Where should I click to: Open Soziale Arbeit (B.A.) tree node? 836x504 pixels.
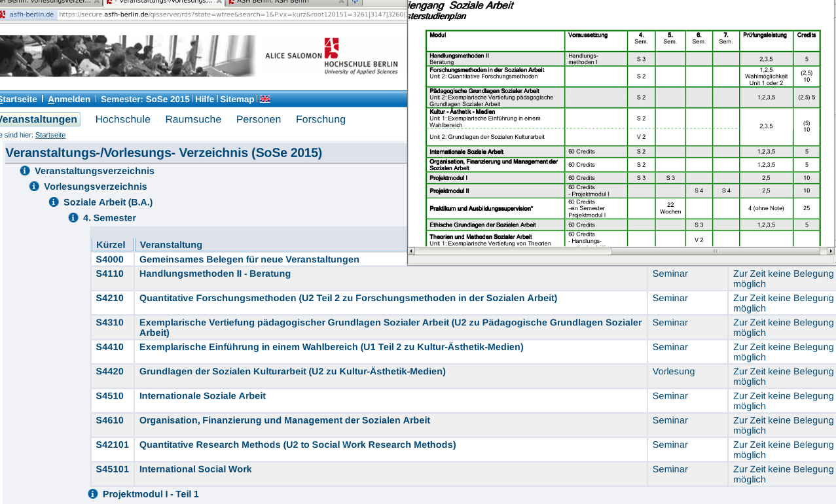coord(108,202)
